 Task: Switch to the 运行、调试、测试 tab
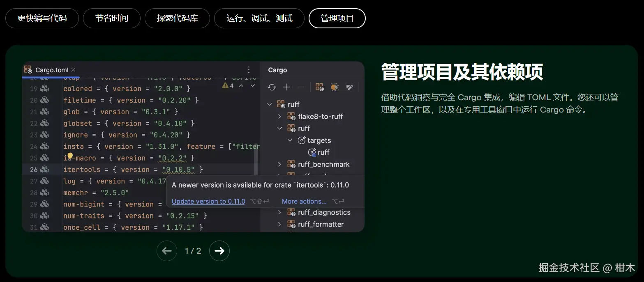click(259, 18)
